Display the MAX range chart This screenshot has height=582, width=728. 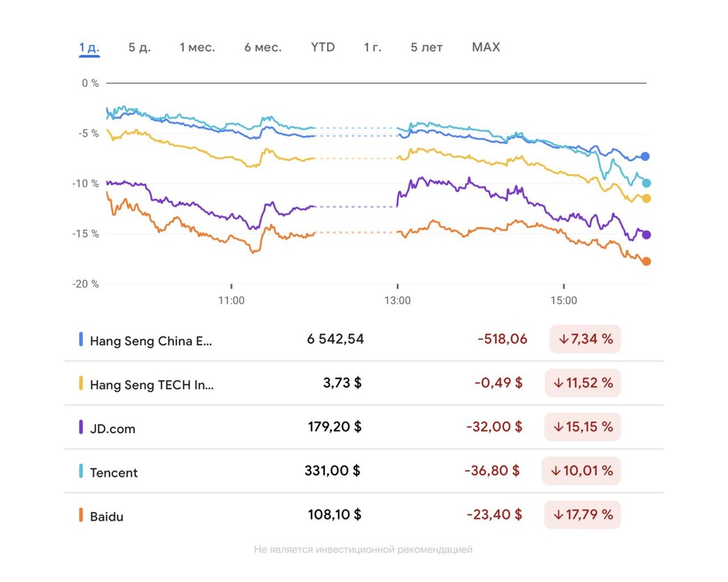[x=486, y=47]
